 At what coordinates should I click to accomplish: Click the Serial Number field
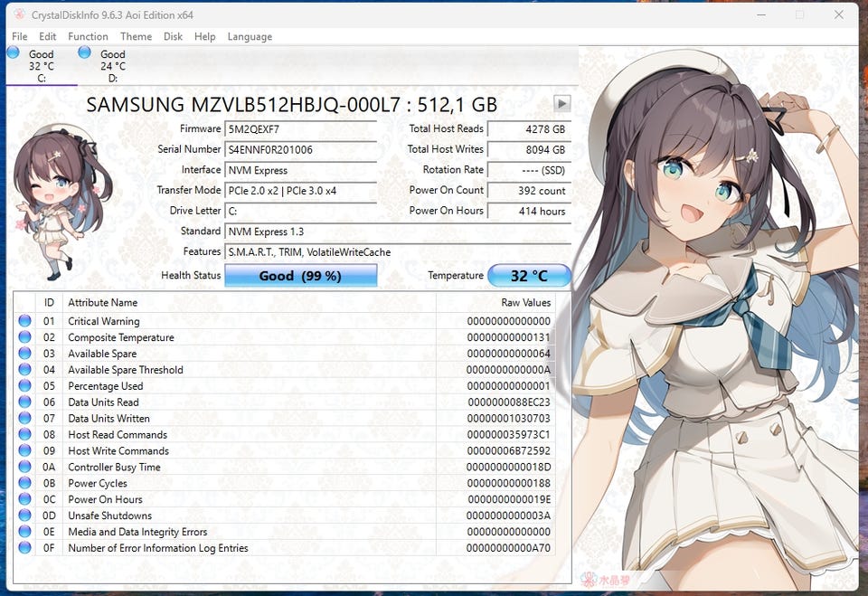coord(300,150)
